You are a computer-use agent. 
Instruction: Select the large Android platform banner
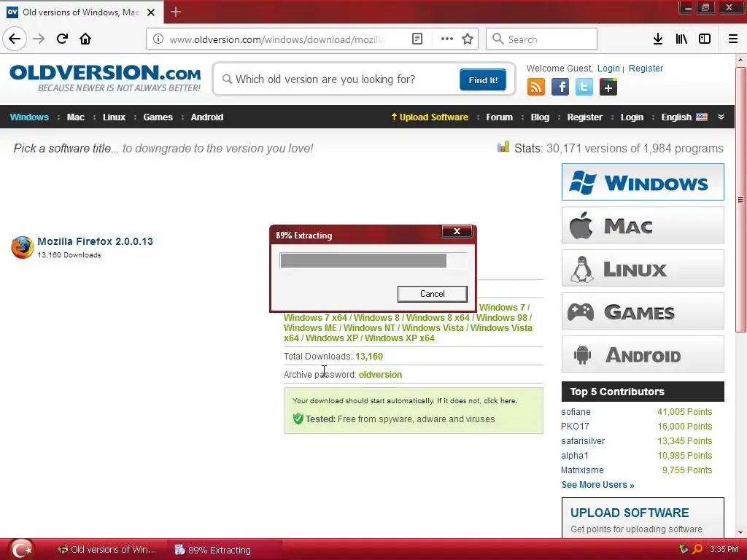pos(643,354)
